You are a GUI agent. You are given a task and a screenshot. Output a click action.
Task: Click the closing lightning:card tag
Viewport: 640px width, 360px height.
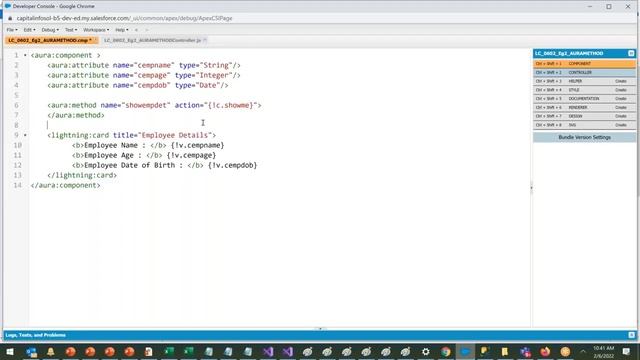82,175
